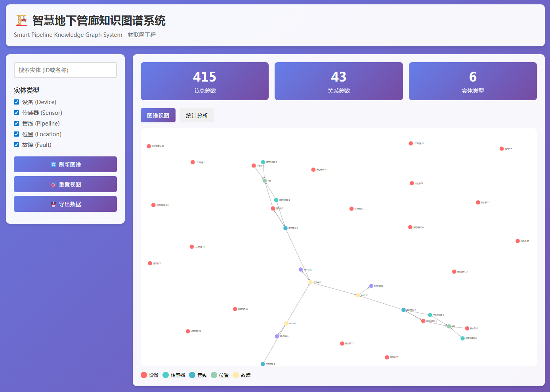Select the MNT0003 purple node
Image resolution: width=550 pixels, height=392 pixels.
point(371,286)
